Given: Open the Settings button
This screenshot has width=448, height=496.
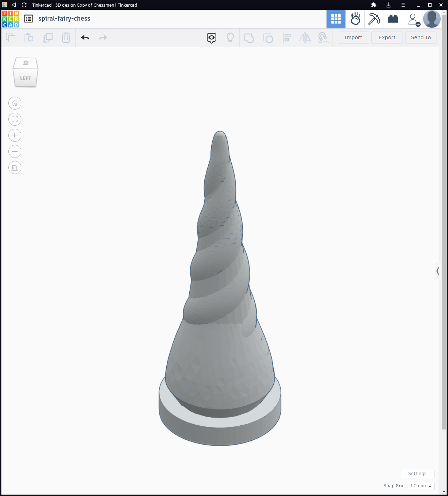Looking at the screenshot, I should tap(417, 474).
